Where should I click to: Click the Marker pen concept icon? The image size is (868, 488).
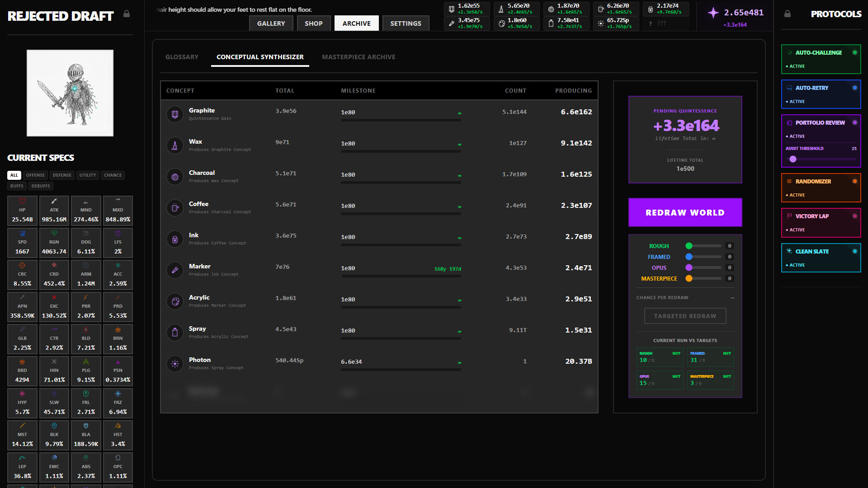coord(175,270)
